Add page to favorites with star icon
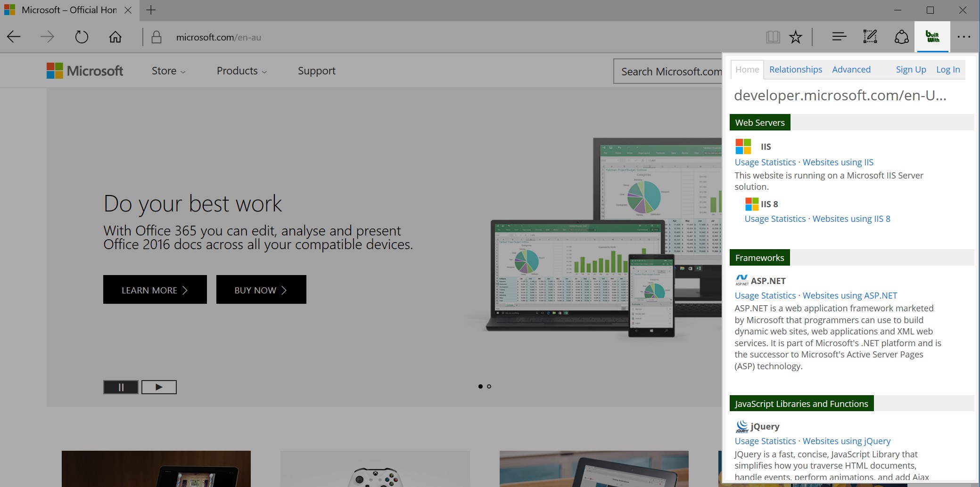Viewport: 980px width, 487px height. (x=796, y=37)
